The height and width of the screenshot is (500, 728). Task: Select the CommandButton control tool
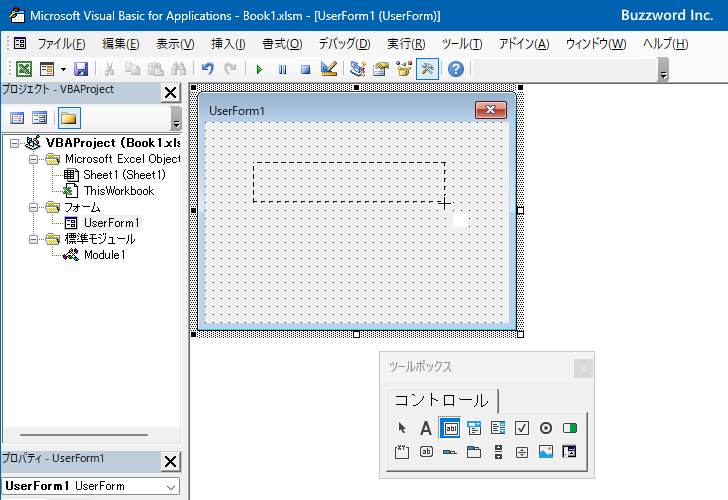pyautogui.click(x=426, y=452)
